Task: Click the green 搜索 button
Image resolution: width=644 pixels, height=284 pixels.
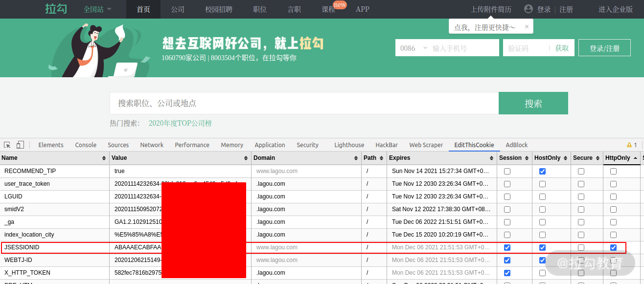Action: [x=533, y=103]
